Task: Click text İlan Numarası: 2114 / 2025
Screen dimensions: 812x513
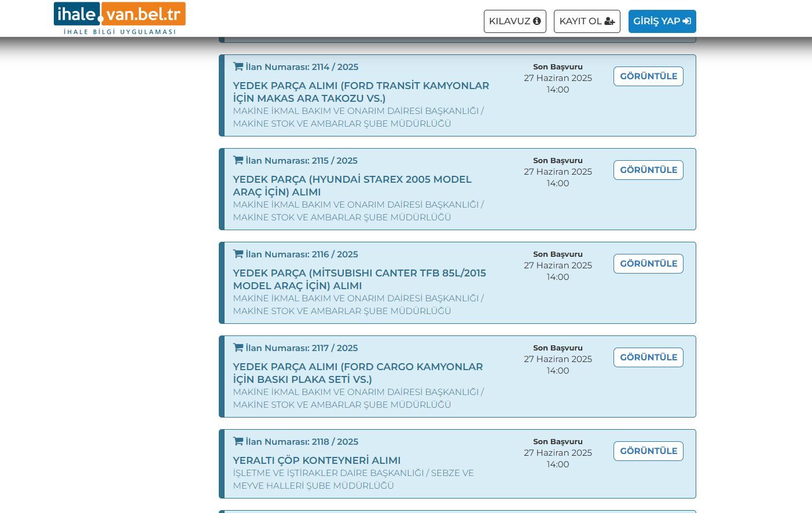Action: [x=302, y=67]
